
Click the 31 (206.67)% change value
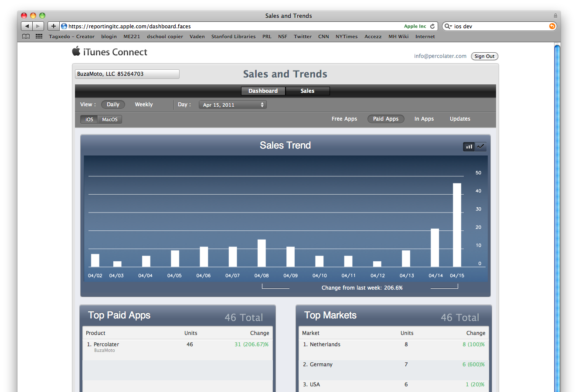(x=252, y=345)
